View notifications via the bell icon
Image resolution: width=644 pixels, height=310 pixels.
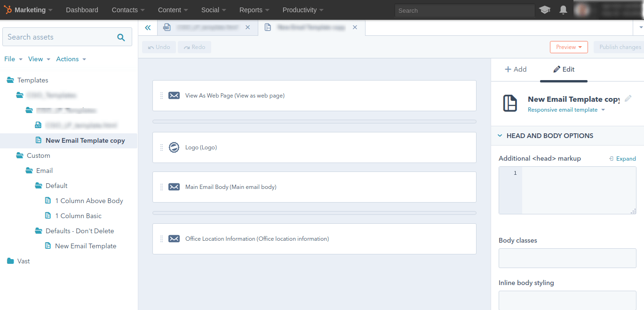(563, 9)
